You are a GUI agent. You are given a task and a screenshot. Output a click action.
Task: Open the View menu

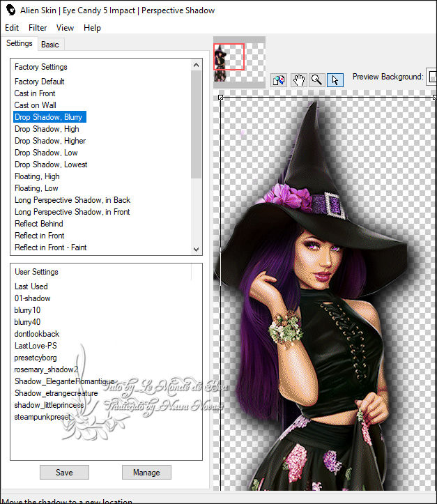pos(65,28)
